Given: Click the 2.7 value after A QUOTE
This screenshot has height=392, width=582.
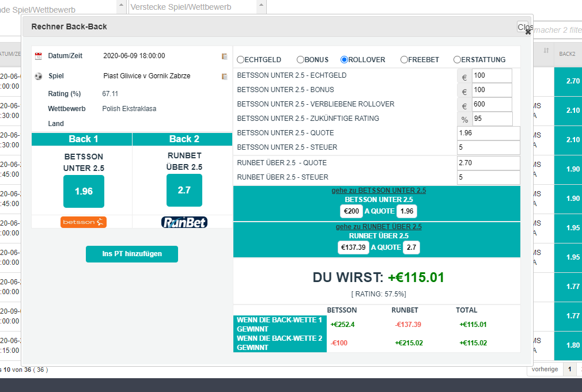Looking at the screenshot, I should pos(411,248).
